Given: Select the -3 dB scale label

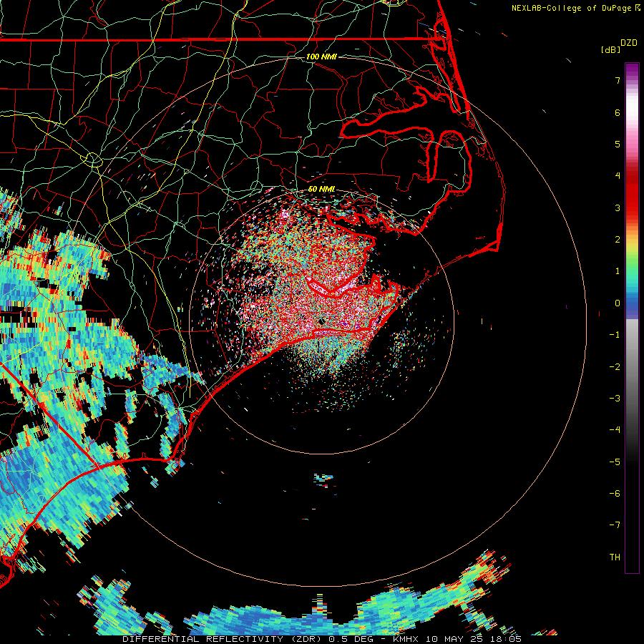Looking at the screenshot, I should click(615, 399).
